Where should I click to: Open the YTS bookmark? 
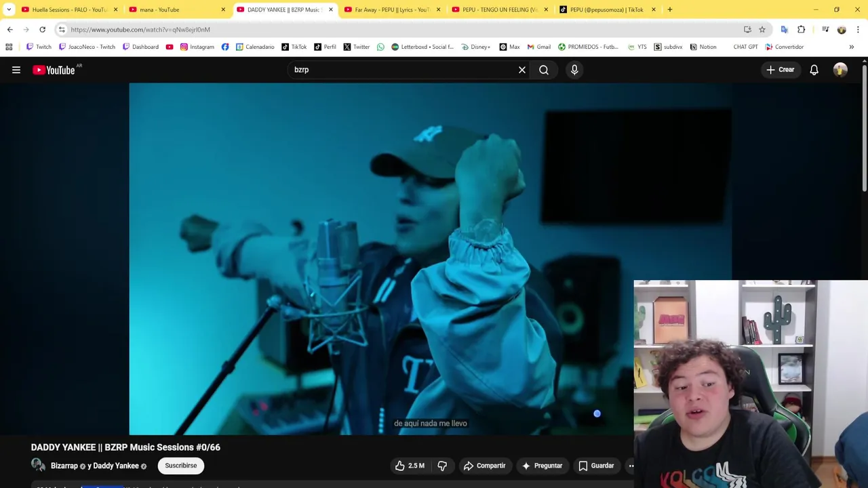(637, 47)
